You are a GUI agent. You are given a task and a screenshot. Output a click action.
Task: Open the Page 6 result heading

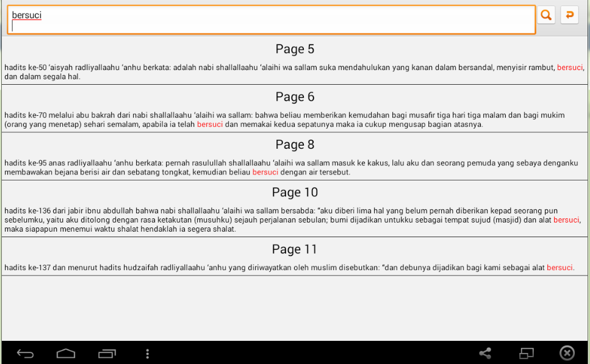click(295, 97)
